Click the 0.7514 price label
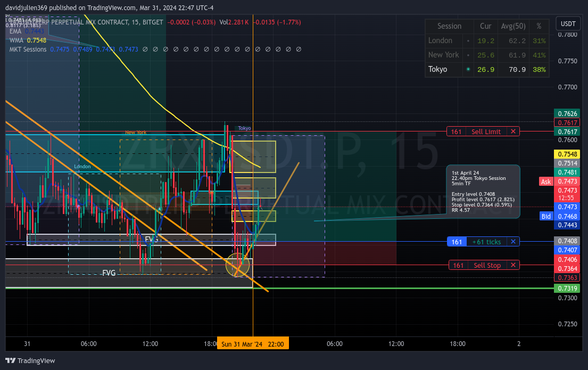Screen dimensions: 588x370 pyautogui.click(x=567, y=163)
